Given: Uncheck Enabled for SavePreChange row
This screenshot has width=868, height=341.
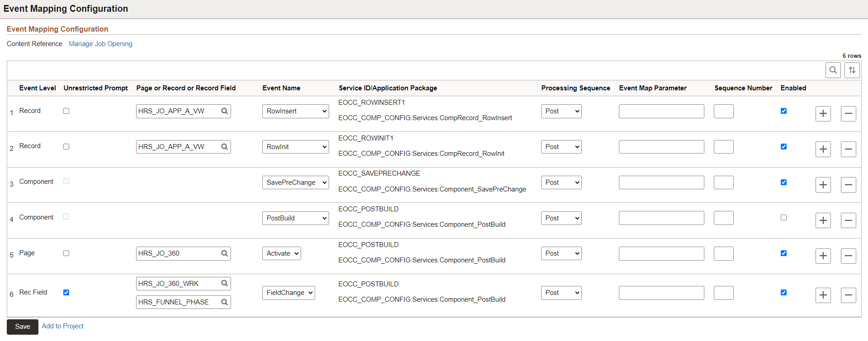Looking at the screenshot, I should [x=783, y=182].
